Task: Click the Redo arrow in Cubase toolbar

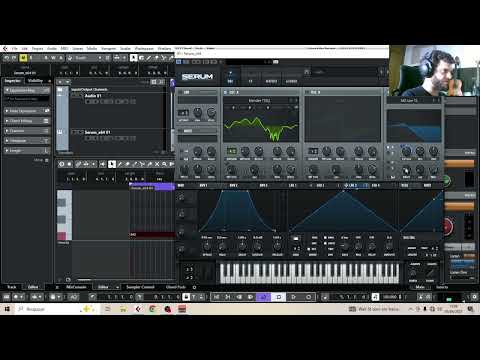Action: click(14, 58)
